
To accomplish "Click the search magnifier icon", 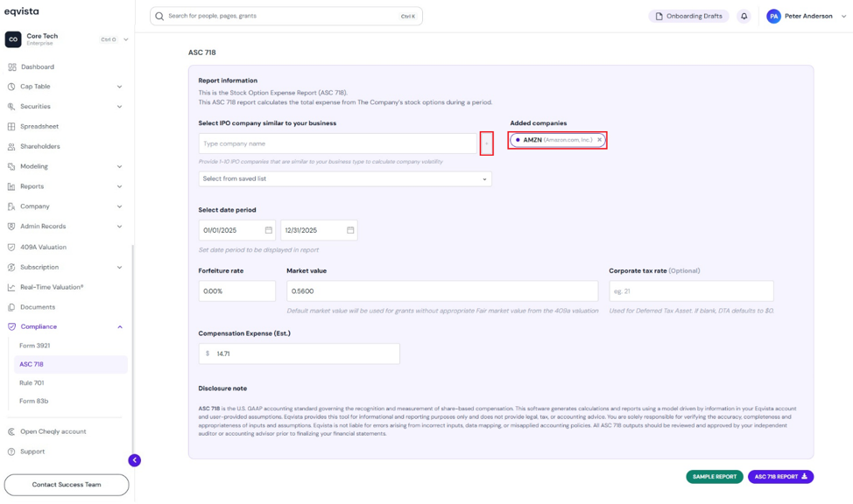I will [x=159, y=17].
